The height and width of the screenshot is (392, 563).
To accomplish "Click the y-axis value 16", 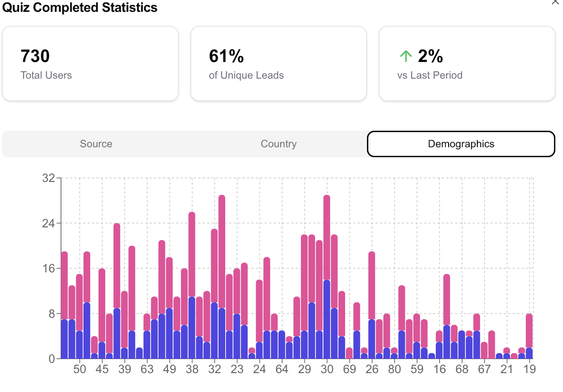I will click(x=49, y=268).
